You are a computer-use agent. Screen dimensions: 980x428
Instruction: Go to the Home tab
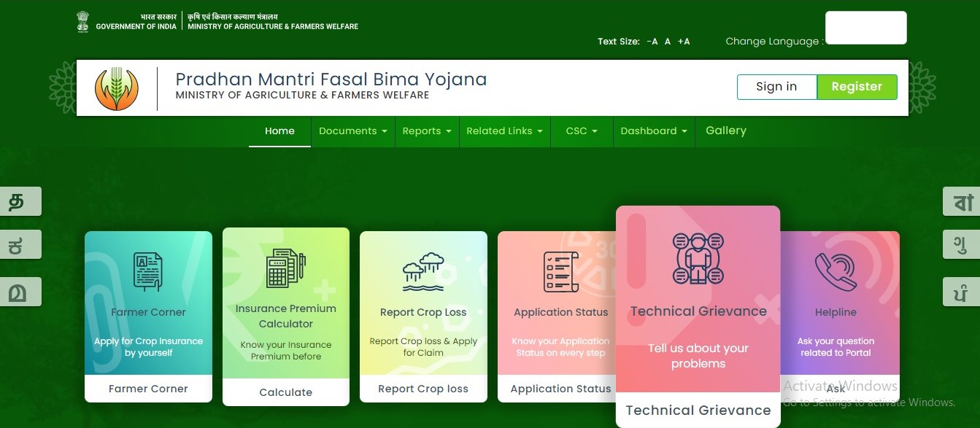tap(279, 131)
